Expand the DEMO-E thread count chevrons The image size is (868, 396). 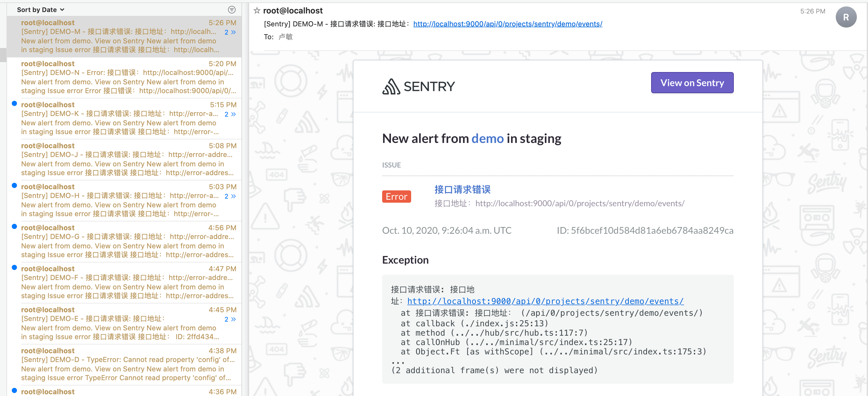click(x=230, y=319)
